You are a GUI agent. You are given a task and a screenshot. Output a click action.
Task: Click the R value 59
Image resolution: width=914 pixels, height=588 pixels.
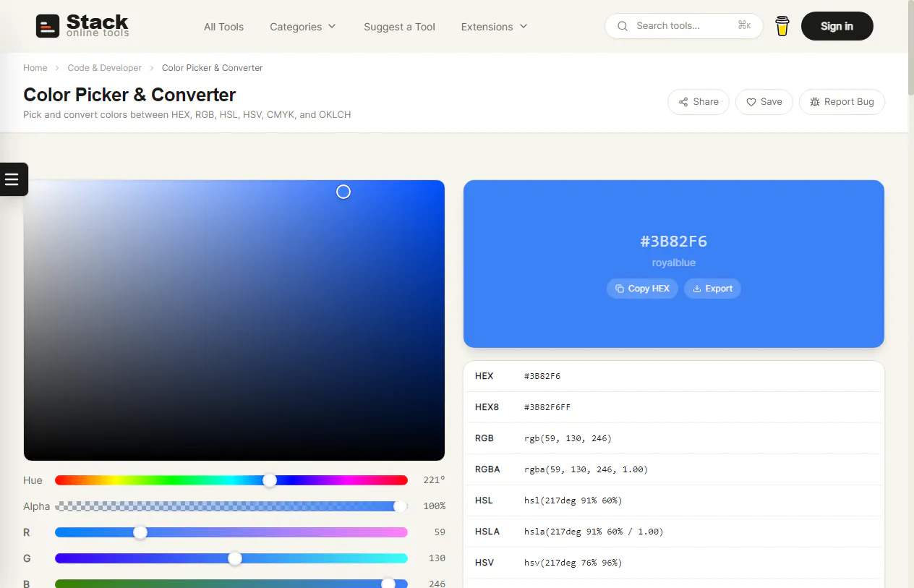coord(440,532)
